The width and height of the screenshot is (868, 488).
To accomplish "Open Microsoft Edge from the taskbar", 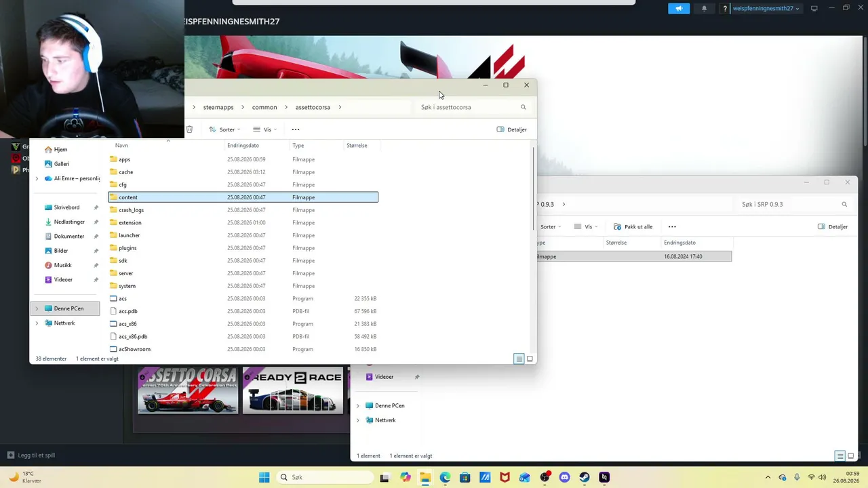I will pos(445,477).
